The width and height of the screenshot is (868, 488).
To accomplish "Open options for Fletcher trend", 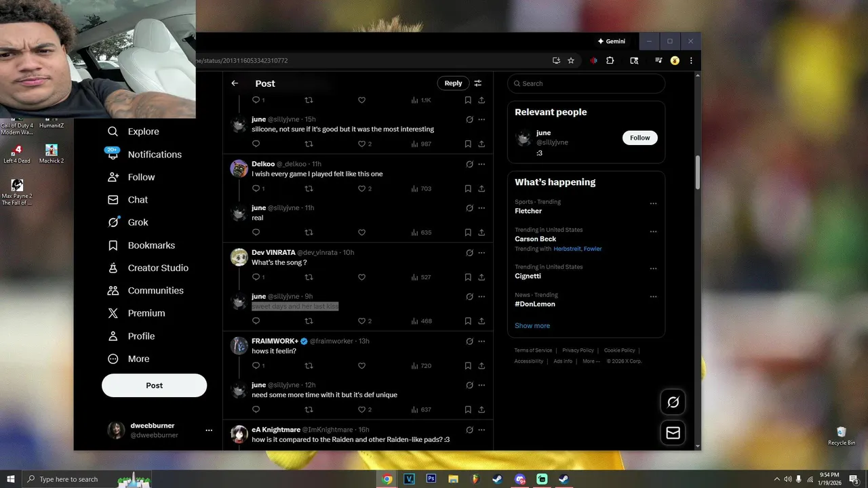I will 653,203.
